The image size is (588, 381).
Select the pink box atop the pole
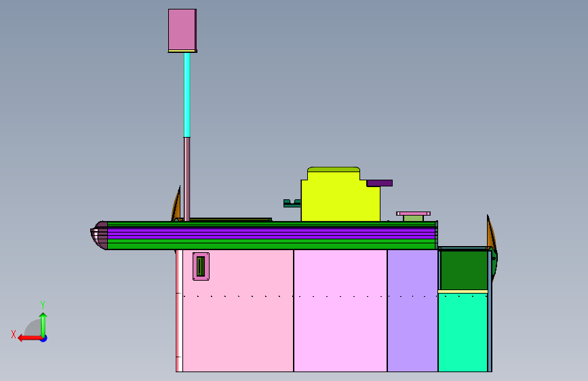pyautogui.click(x=182, y=31)
